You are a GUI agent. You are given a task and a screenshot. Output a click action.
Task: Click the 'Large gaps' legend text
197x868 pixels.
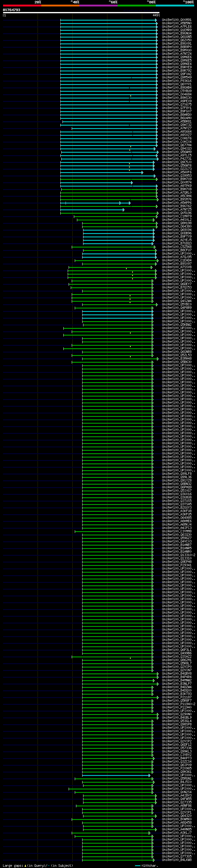tap(13, 866)
